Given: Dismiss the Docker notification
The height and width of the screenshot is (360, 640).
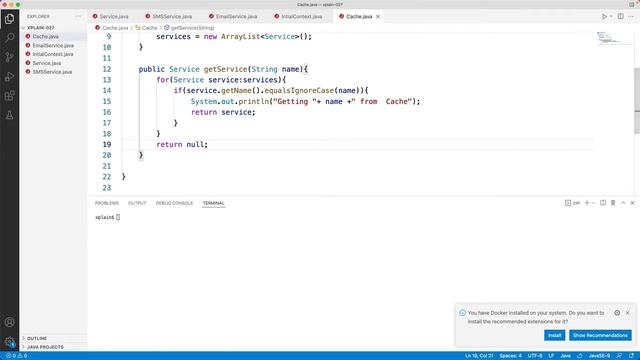Looking at the screenshot, I should pos(628,313).
